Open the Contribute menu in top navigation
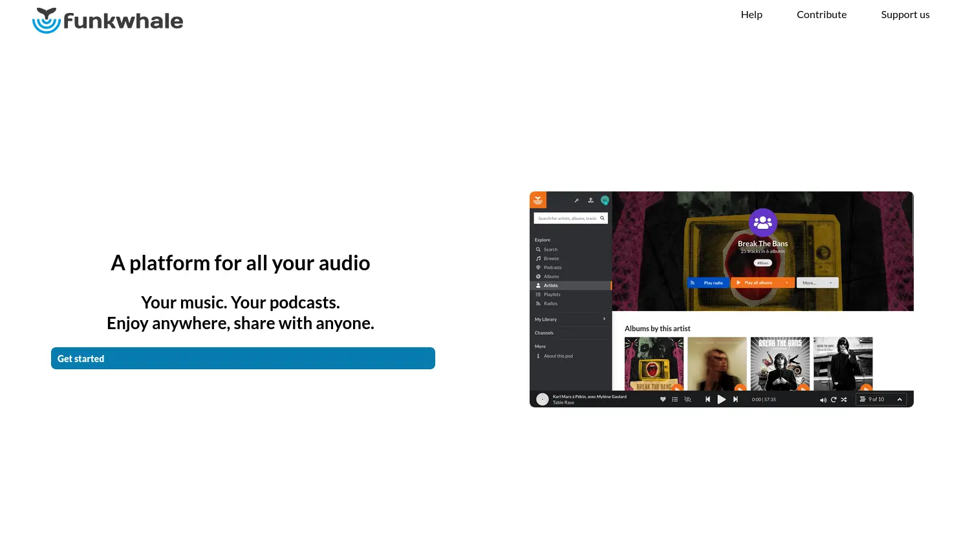Viewport: 970px width, 560px height. pyautogui.click(x=821, y=14)
